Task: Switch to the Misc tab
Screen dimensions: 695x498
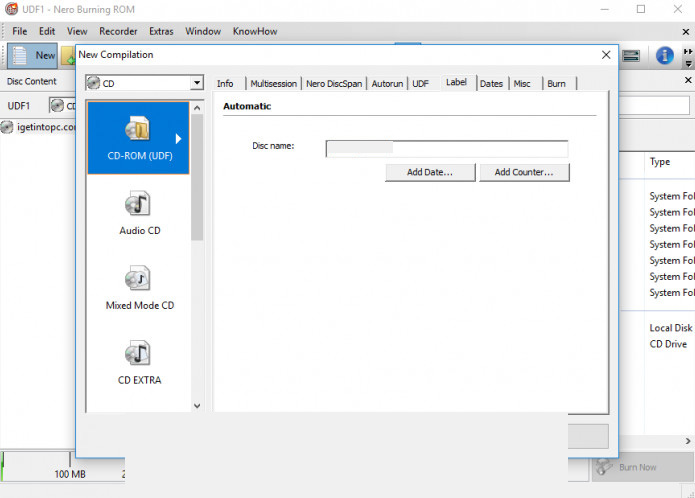Action: (x=522, y=83)
